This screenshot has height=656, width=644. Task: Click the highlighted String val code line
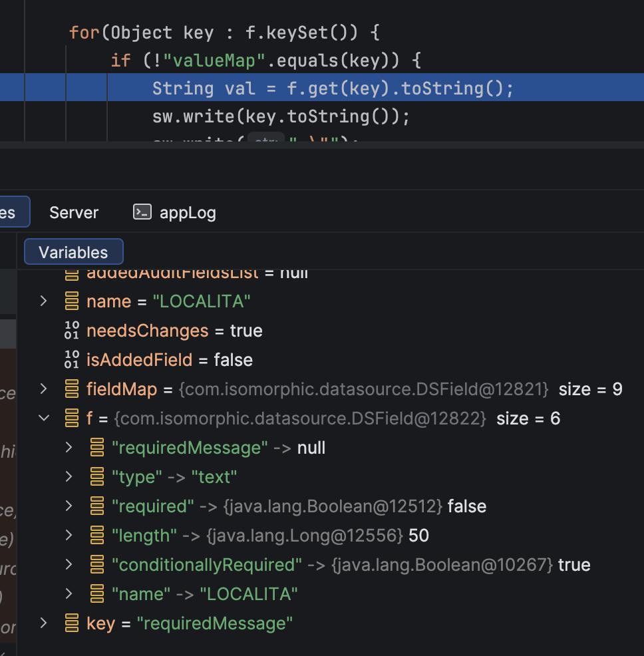click(333, 88)
